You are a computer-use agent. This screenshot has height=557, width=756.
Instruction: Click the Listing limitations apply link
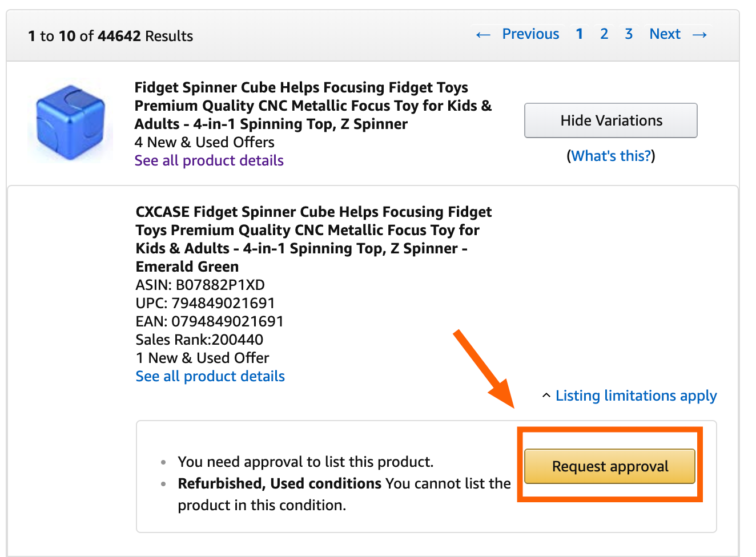click(636, 395)
